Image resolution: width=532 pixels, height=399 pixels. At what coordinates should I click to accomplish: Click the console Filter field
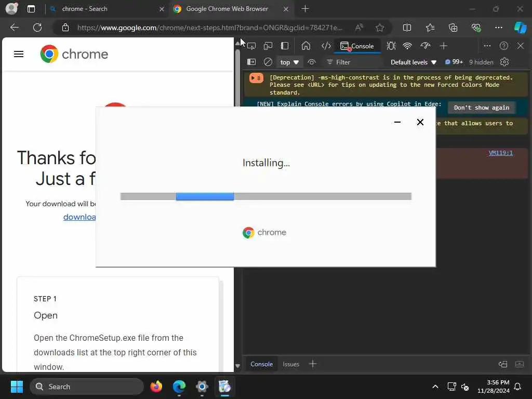click(353, 62)
